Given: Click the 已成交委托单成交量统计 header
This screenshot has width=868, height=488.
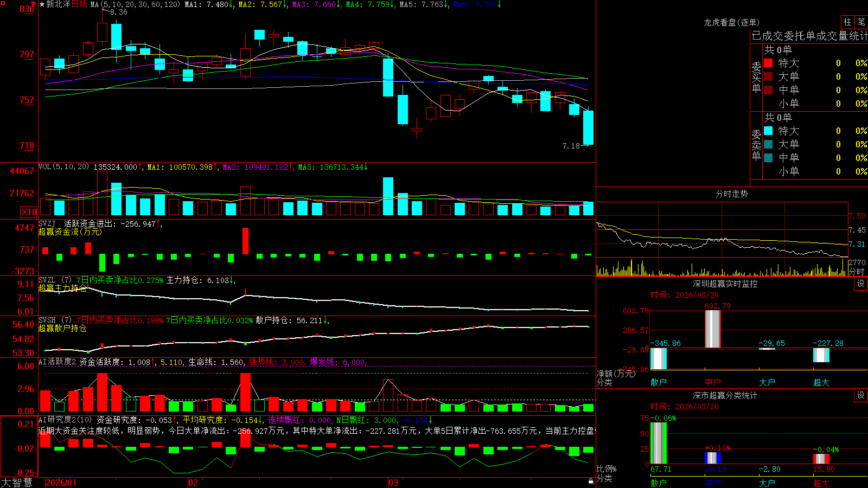Looking at the screenshot, I should (x=809, y=36).
